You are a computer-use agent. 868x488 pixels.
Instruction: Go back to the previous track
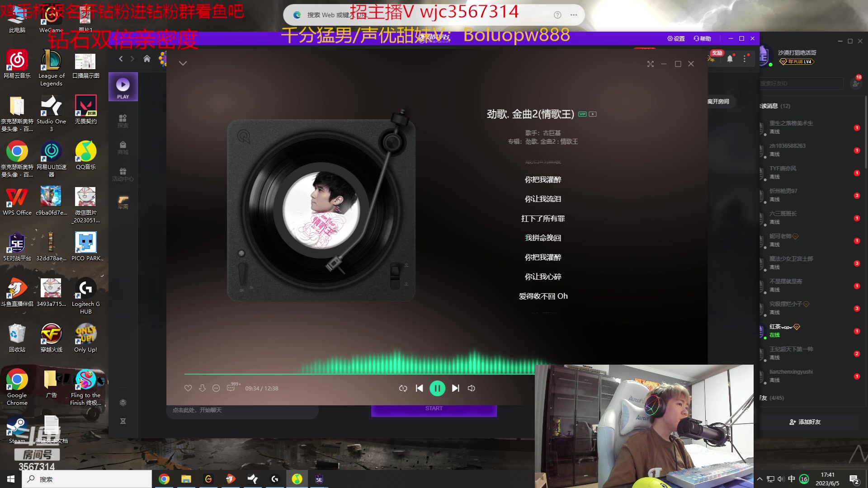[419, 388]
